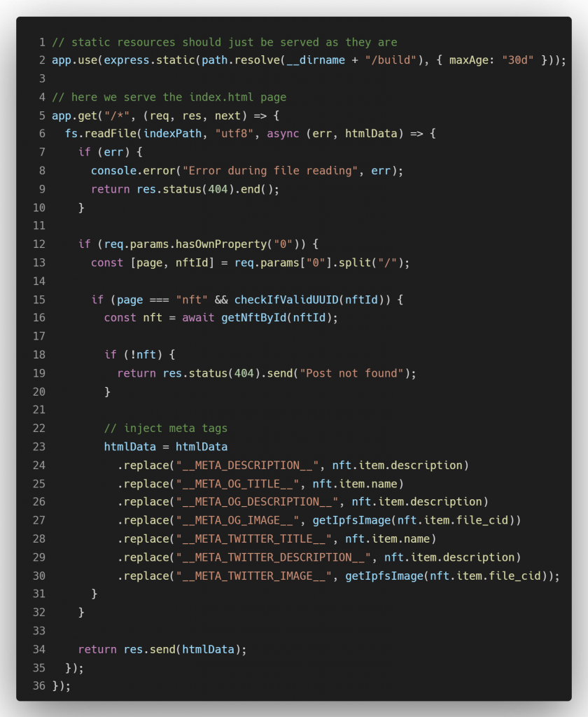Click the comment "// inject meta tags"
The image size is (588, 717).
pos(165,429)
